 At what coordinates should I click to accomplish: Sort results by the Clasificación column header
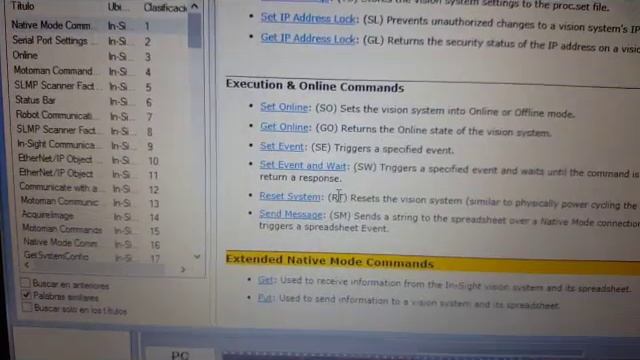click(165, 8)
